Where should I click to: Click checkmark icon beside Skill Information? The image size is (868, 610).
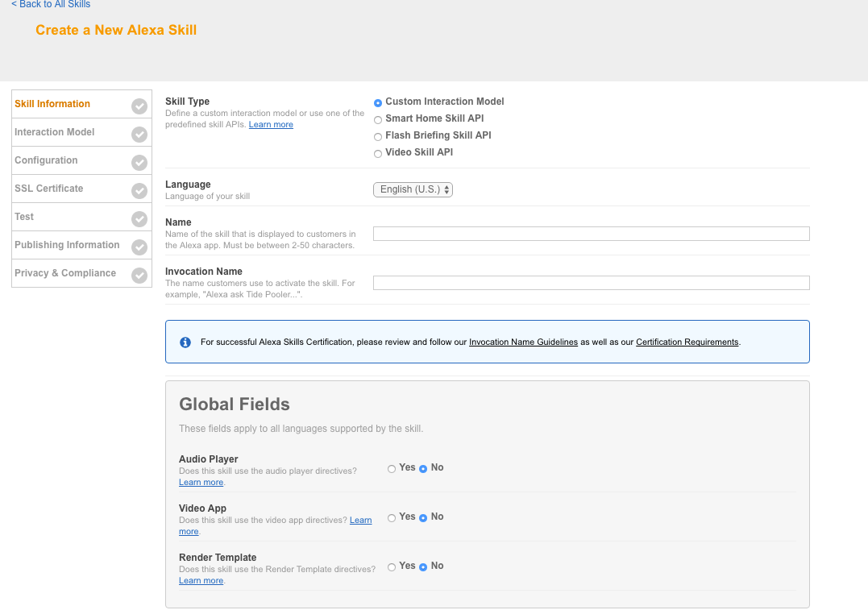[x=139, y=106]
